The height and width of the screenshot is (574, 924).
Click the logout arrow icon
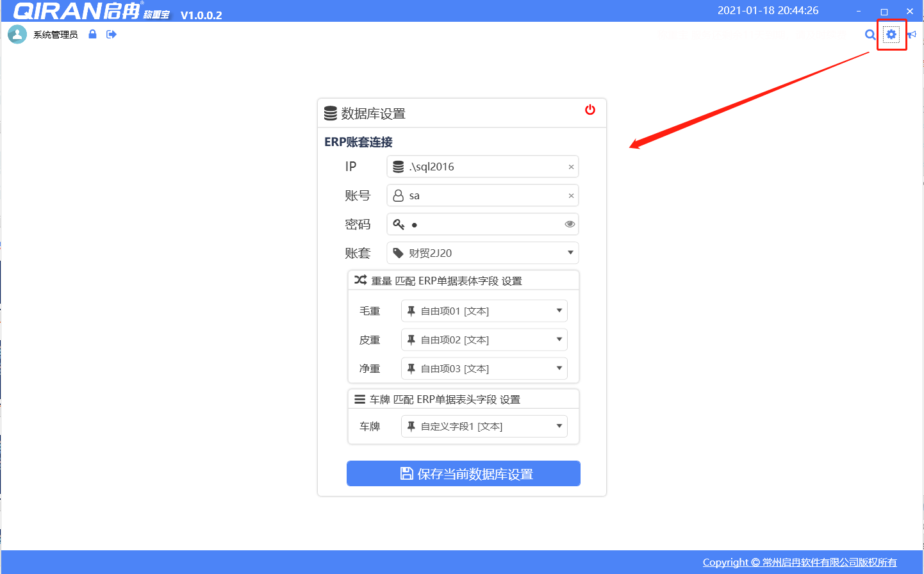tap(111, 35)
